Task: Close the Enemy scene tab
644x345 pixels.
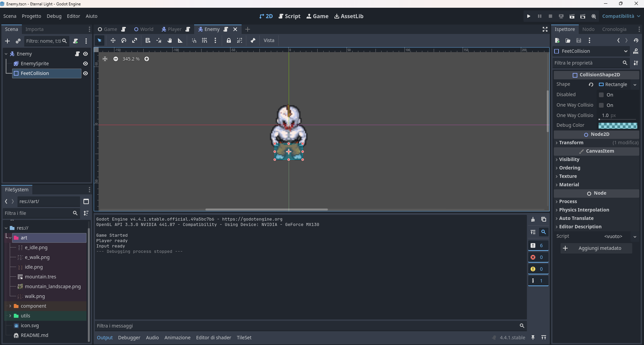Action: tap(235, 29)
